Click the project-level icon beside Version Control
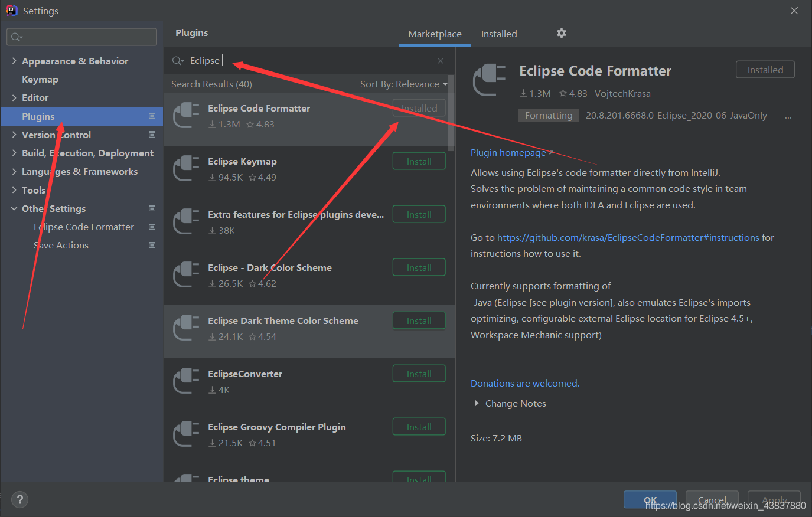Viewport: 812px width, 517px height. (152, 135)
